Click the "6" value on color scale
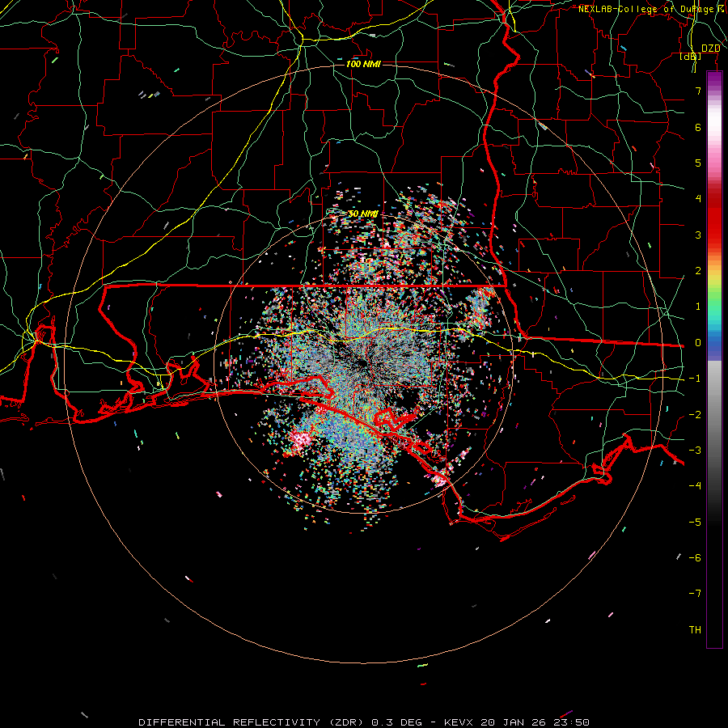 point(698,128)
